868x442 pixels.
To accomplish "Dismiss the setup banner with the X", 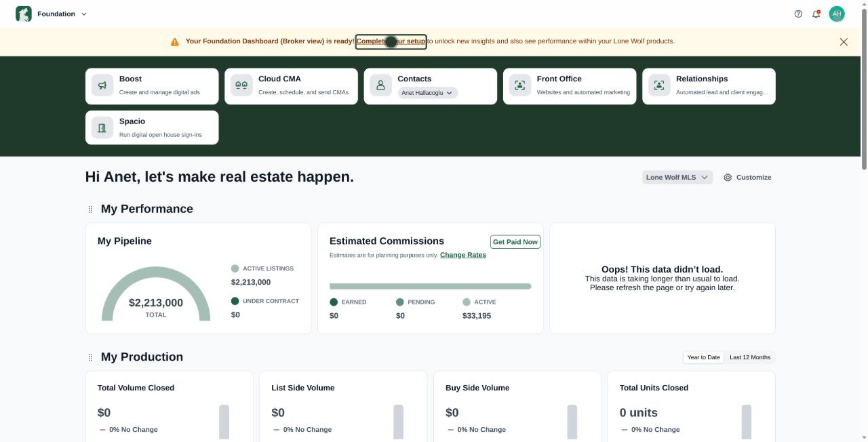I will pyautogui.click(x=844, y=42).
